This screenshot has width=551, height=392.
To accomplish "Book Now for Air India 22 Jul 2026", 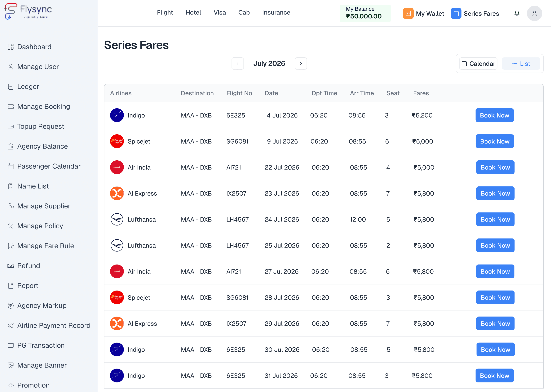I will coord(495,167).
